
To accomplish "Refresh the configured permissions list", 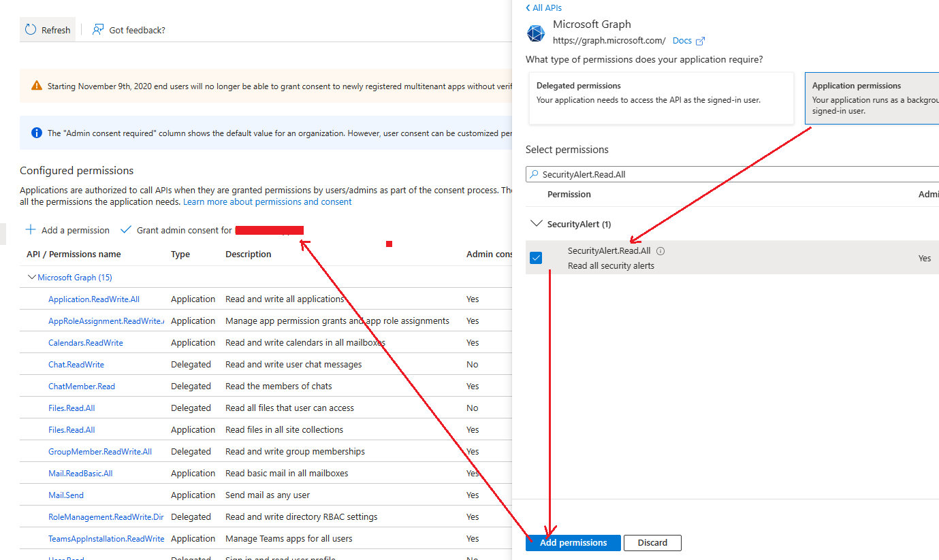I will tap(48, 30).
